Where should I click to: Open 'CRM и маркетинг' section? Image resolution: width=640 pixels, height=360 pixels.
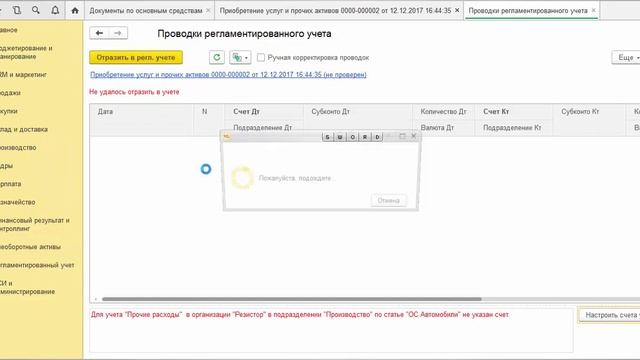coord(23,75)
